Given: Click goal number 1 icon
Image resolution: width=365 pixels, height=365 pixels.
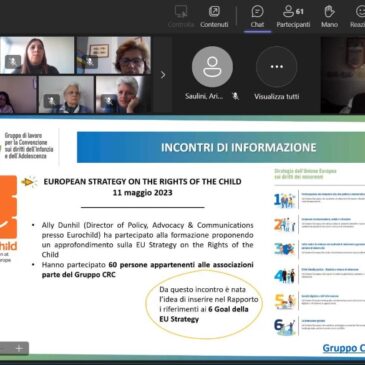Looking at the screenshot, I should tap(284, 200).
